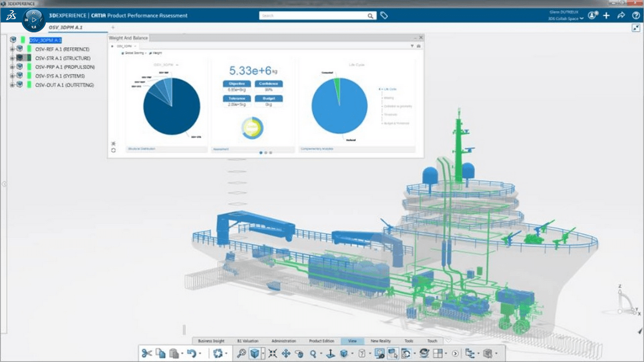The width and height of the screenshot is (644, 362).
Task: Click the Objective button in Assessment
Action: (x=236, y=83)
